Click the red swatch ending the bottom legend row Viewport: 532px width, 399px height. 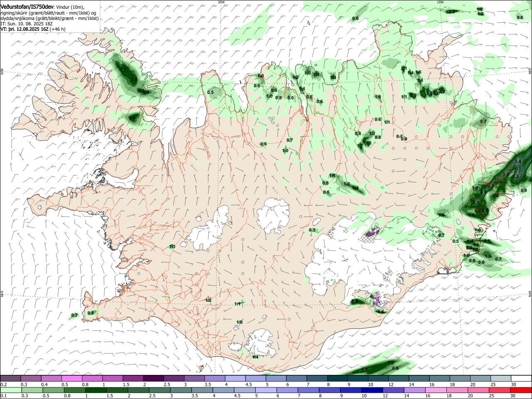coord(521,390)
